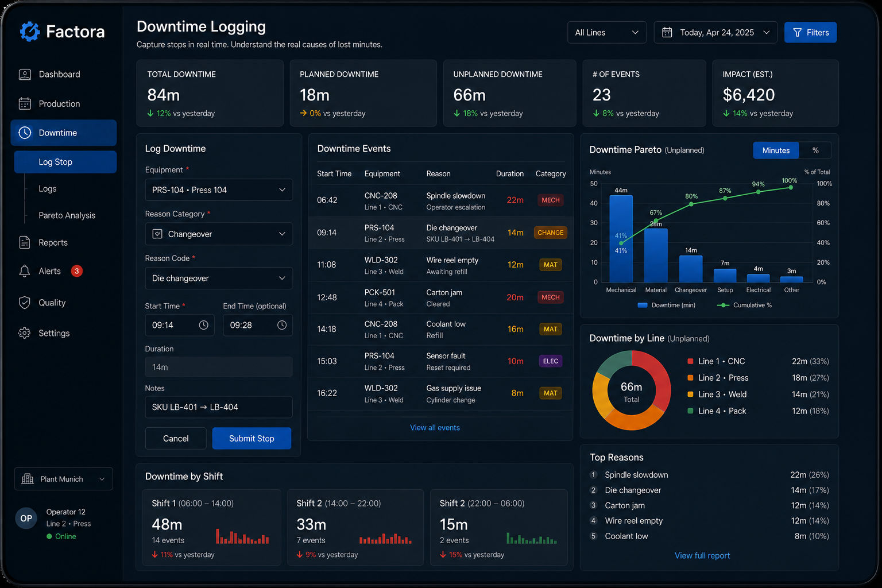Viewport: 882px width, 588px height.
Task: Click the CHANGE category tag on PRS-104 row
Action: 551,233
